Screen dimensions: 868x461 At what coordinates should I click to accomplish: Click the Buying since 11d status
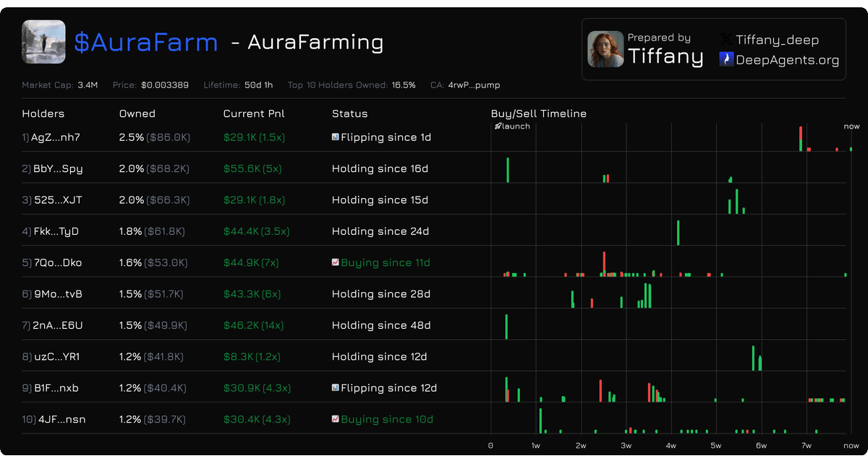[x=386, y=263]
